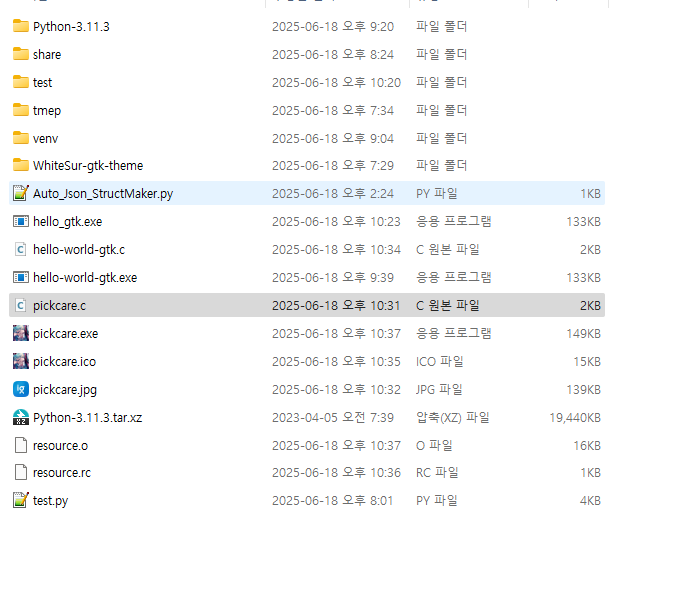Click the JPG 파일 type cell
Image resolution: width=699 pixels, height=616 pixels.
[439, 390]
